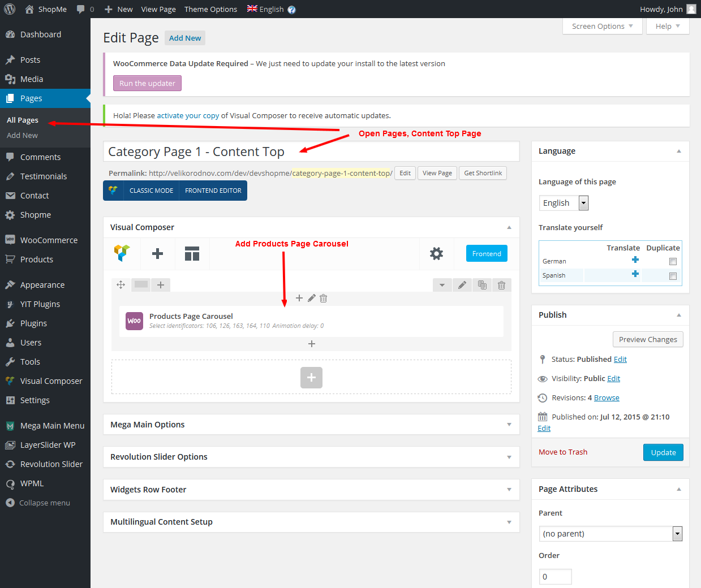The height and width of the screenshot is (588, 701).
Task: Click the page title input field
Action: [x=311, y=152]
